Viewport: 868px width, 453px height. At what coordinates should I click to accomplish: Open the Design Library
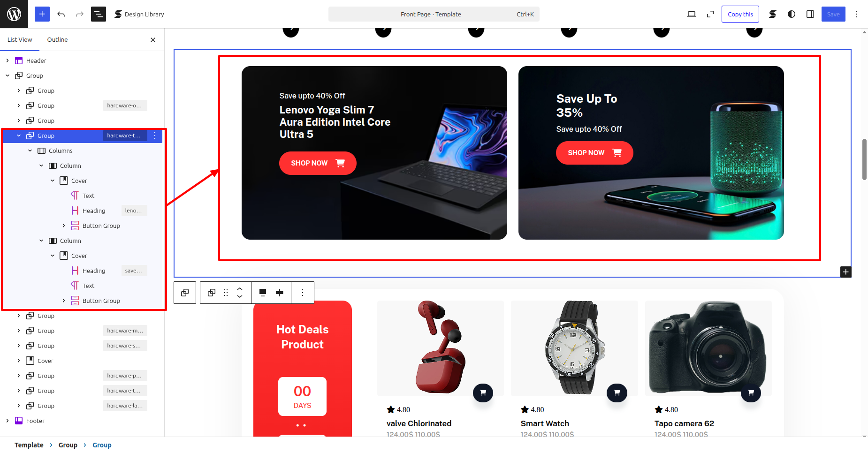coord(139,14)
